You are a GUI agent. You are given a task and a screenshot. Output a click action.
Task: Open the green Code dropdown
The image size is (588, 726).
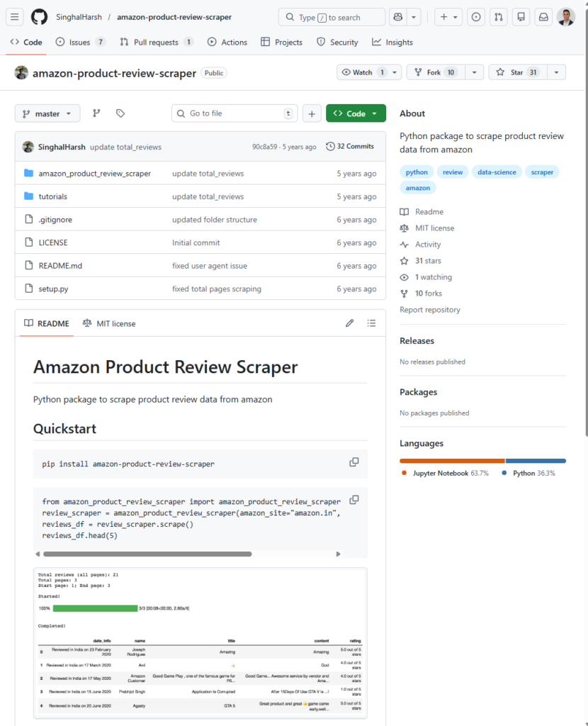tap(356, 113)
